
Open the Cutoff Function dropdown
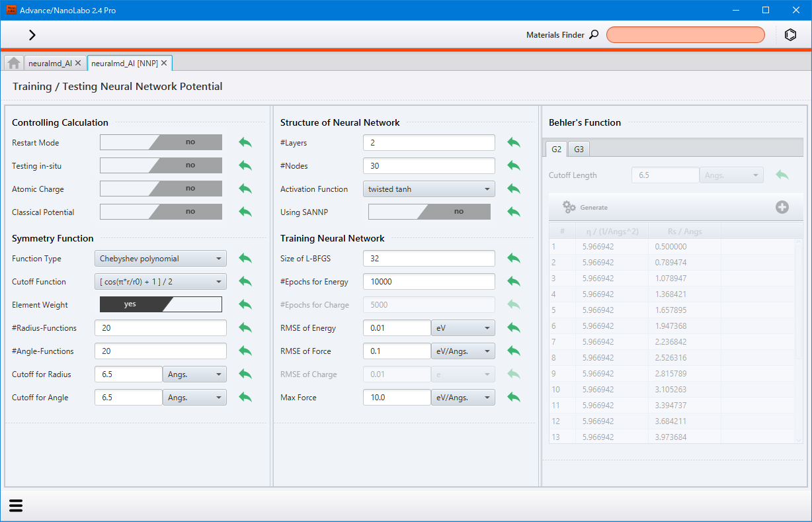[161, 282]
